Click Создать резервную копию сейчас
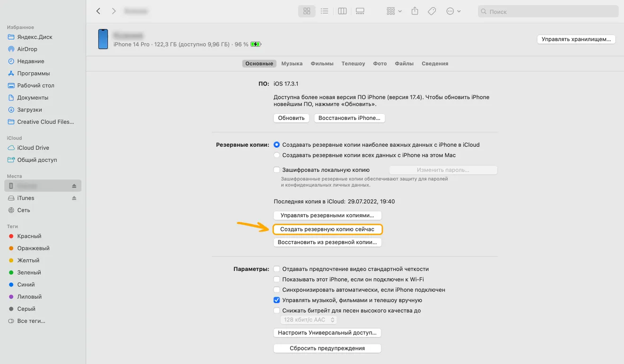The height and width of the screenshot is (364, 624). tap(328, 229)
